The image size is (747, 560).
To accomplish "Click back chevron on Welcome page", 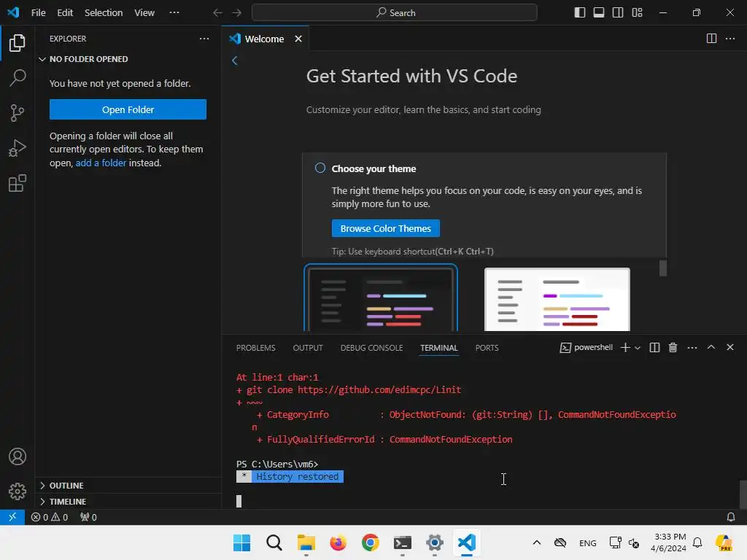I will click(x=234, y=61).
